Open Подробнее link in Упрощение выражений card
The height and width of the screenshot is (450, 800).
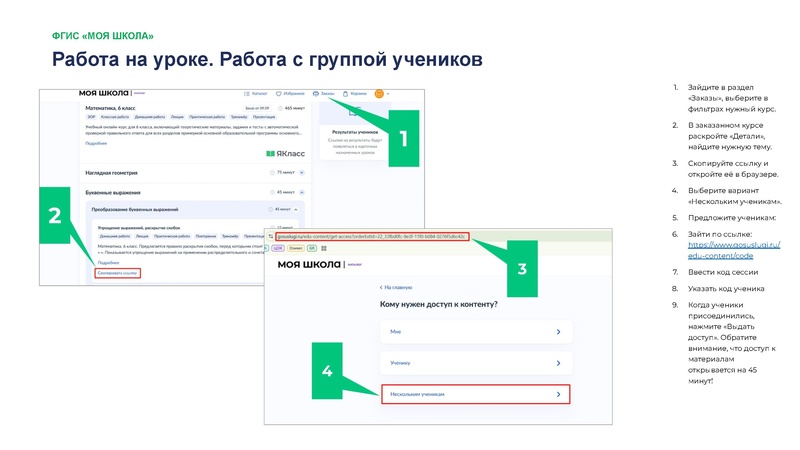108,263
